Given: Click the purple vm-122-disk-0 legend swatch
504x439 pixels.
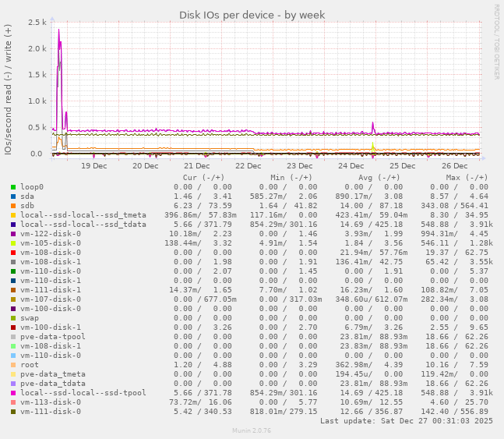Looking at the screenshot, I should coord(13,234).
